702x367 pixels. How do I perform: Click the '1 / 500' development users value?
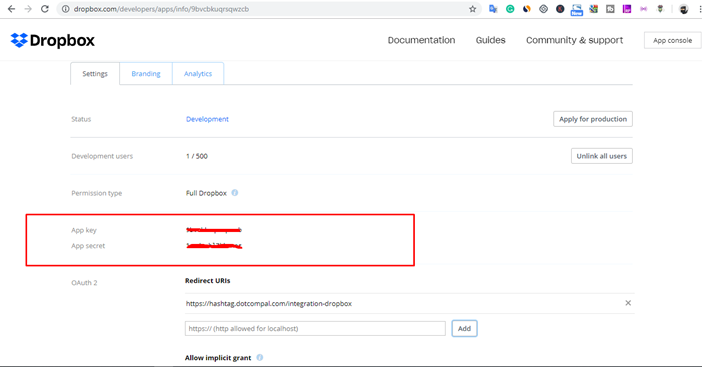coord(197,156)
